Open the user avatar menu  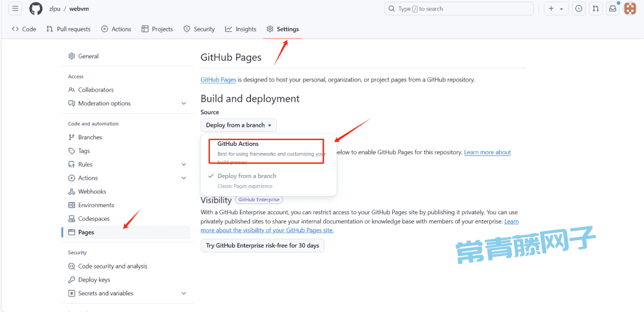pos(630,8)
